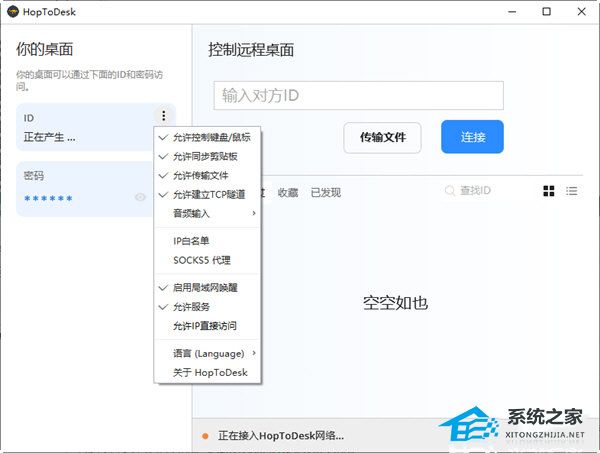Screen dimensions: 600x453
Task: Close the HopToDesk window
Action: [582, 12]
